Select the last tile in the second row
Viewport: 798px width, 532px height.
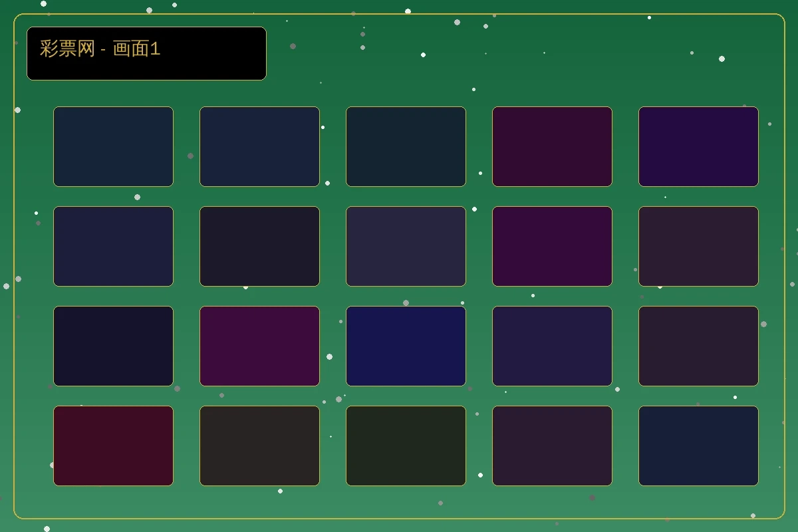click(x=698, y=246)
